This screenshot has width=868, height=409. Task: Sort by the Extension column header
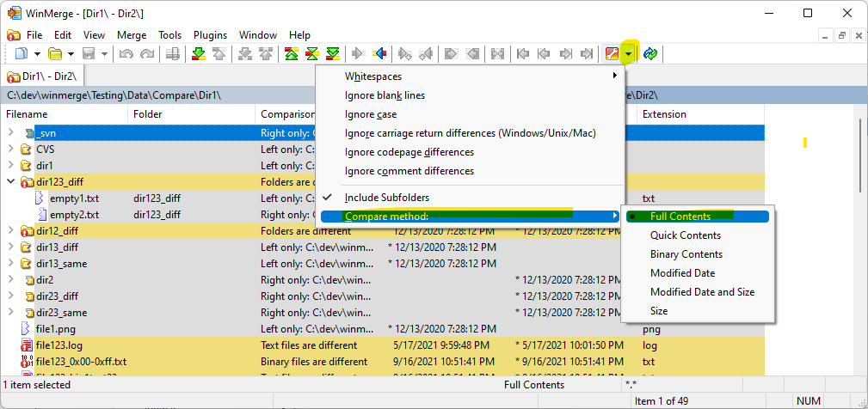[700, 114]
